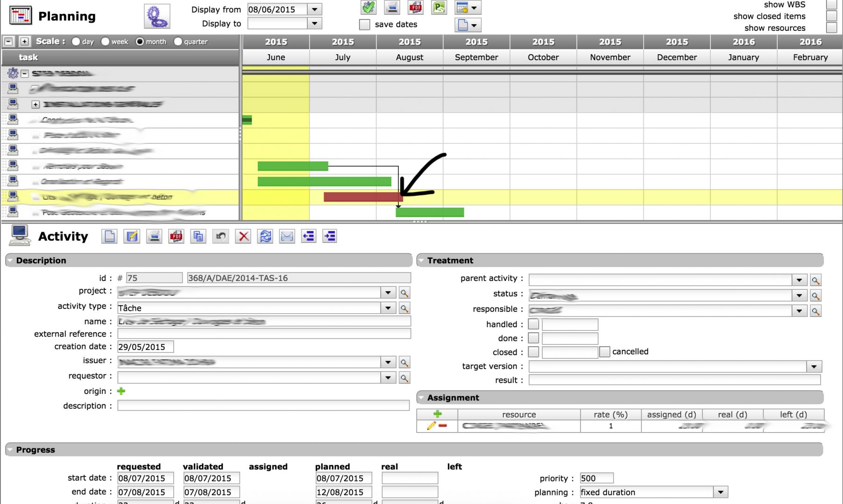This screenshot has height=504, width=843.
Task: Enable the save dates checkbox
Action: 365,24
